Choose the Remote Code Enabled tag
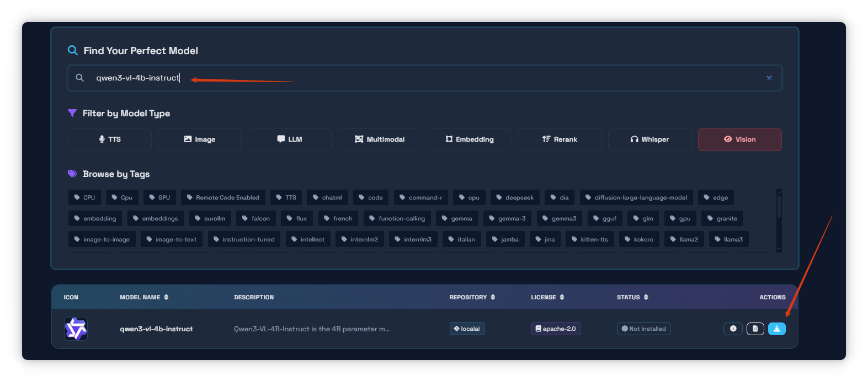Viewport: 868px width, 382px height. pyautogui.click(x=223, y=197)
